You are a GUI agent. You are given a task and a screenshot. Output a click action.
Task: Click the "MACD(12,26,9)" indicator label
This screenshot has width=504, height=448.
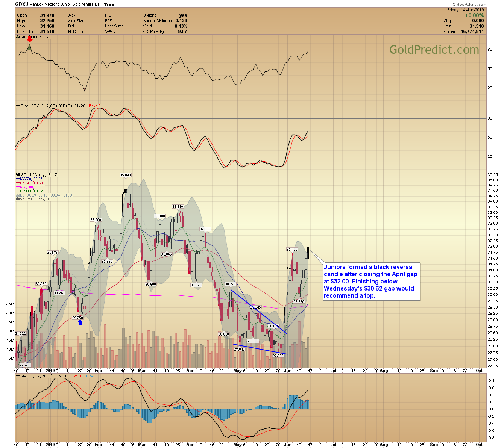(37, 376)
